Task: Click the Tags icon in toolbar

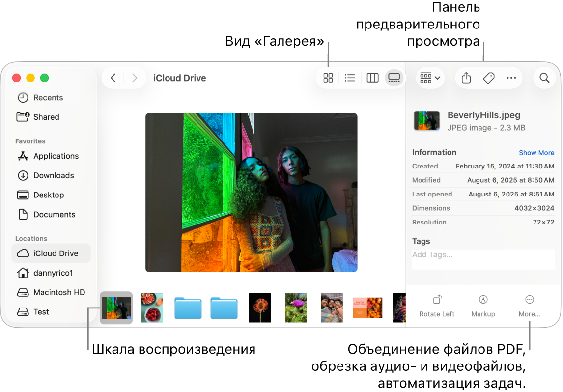Action: click(x=489, y=78)
